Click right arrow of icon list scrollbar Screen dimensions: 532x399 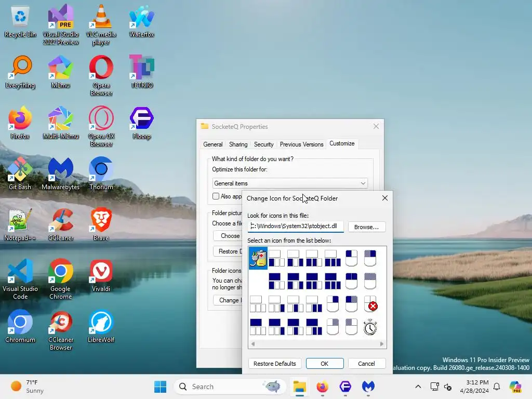(x=382, y=344)
